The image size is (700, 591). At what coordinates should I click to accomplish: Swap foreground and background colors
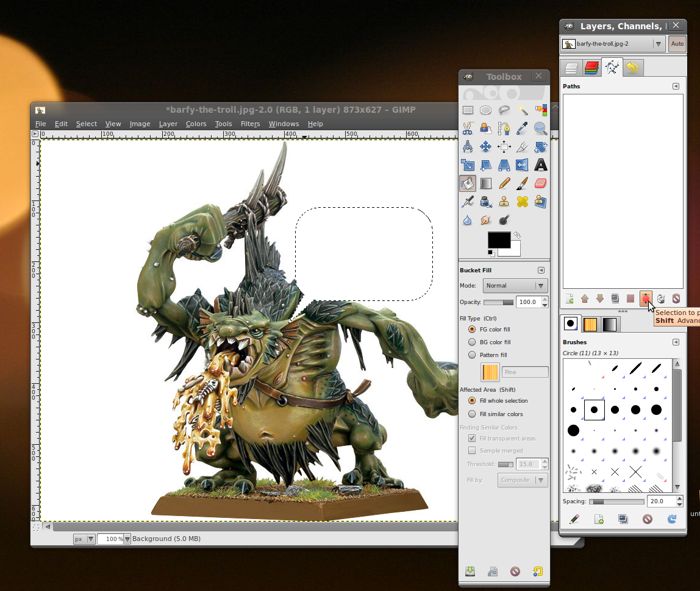click(x=517, y=235)
